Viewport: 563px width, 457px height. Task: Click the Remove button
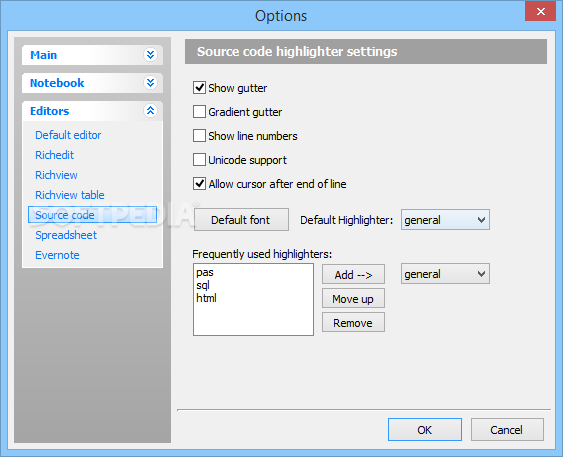coord(353,323)
